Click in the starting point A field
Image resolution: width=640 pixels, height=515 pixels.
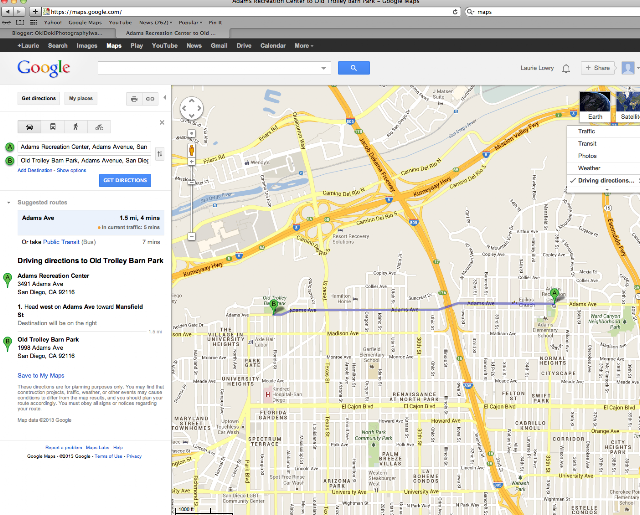[84, 147]
